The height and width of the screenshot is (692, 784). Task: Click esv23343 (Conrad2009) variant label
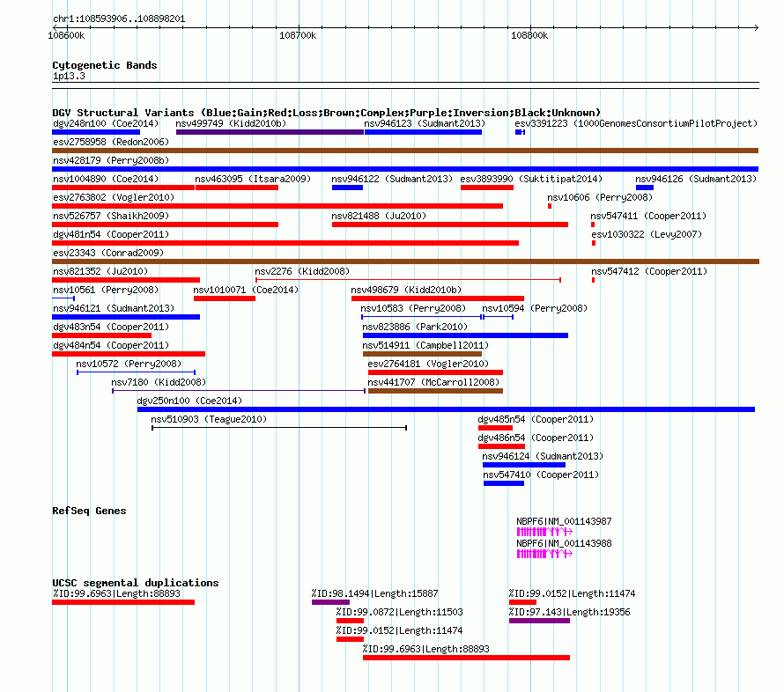pyautogui.click(x=108, y=253)
